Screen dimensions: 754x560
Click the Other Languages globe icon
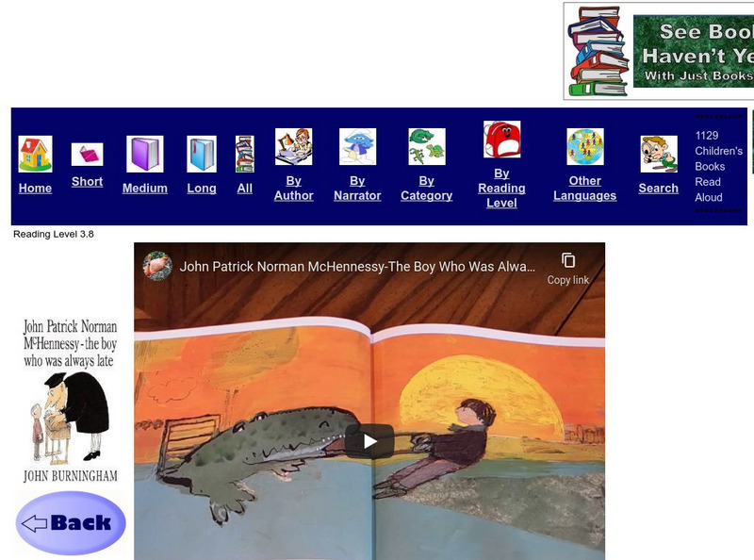pyautogui.click(x=584, y=147)
